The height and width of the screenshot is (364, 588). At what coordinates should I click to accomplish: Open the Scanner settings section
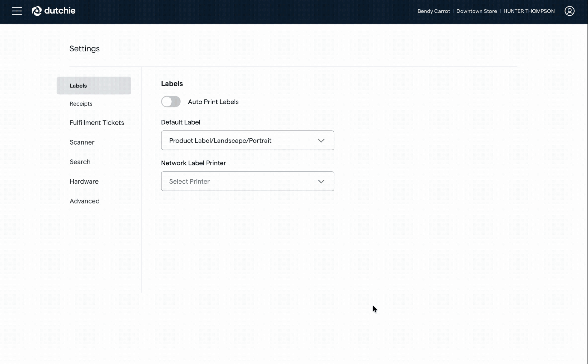click(82, 142)
